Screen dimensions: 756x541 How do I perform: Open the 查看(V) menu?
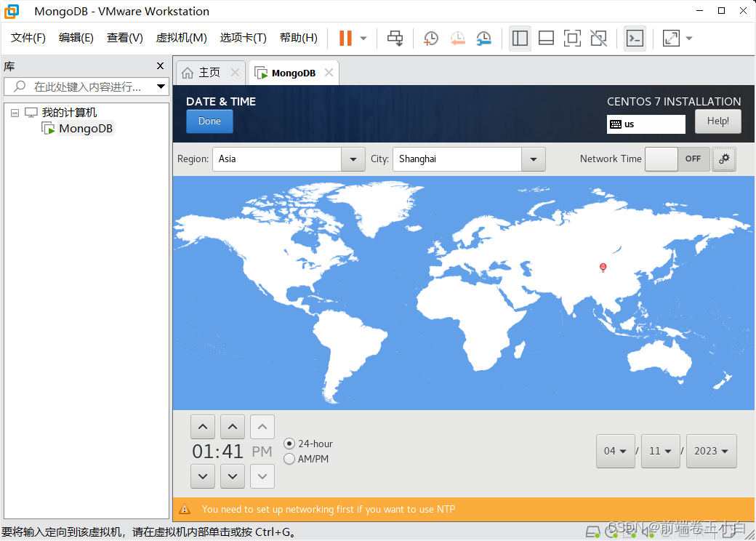[124, 38]
